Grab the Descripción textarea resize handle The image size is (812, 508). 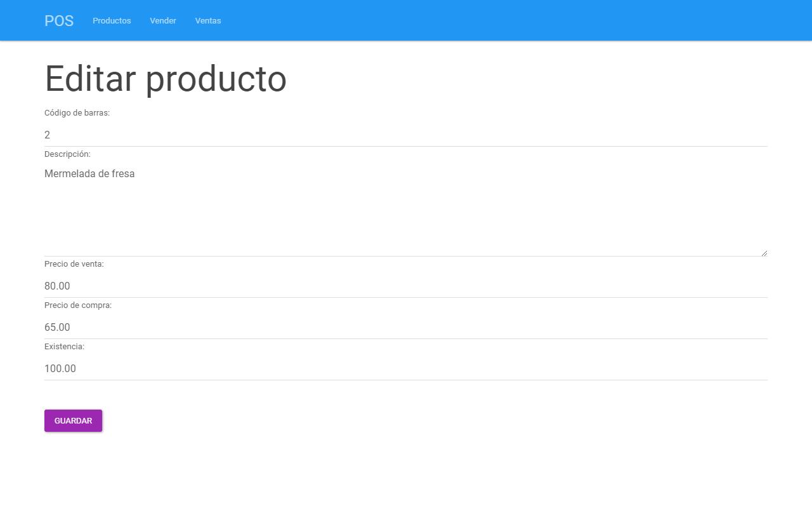pyautogui.click(x=764, y=253)
